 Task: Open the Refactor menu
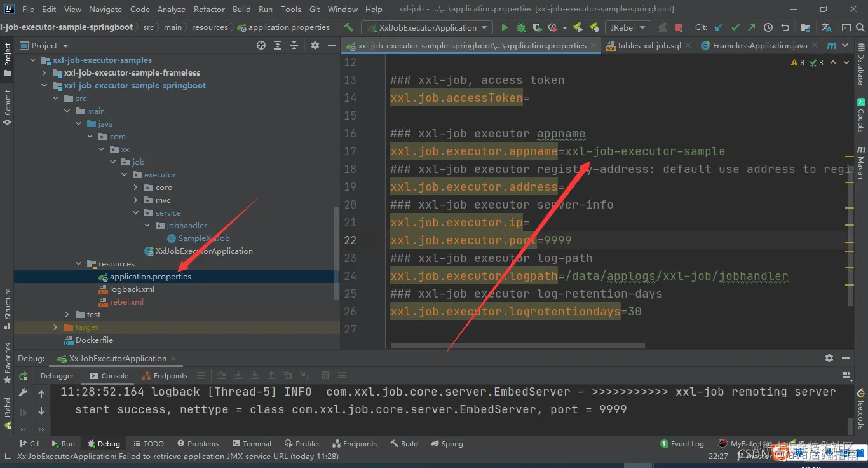(x=209, y=9)
